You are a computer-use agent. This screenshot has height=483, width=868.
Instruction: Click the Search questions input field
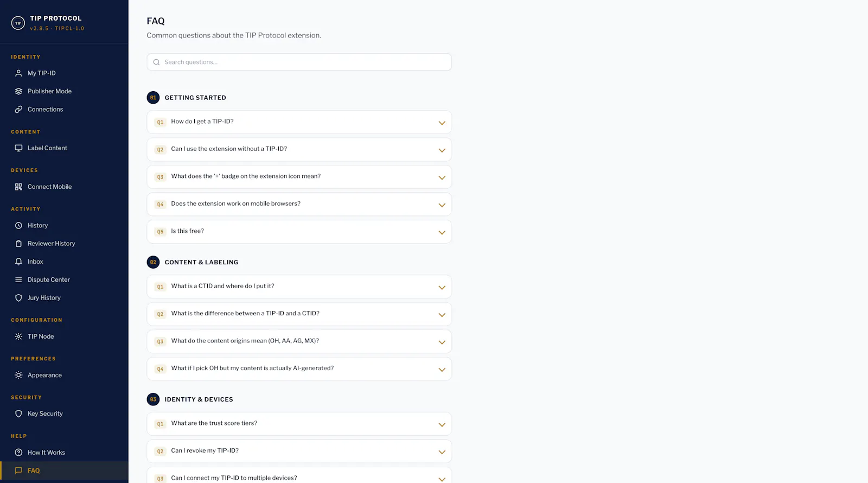pos(299,62)
